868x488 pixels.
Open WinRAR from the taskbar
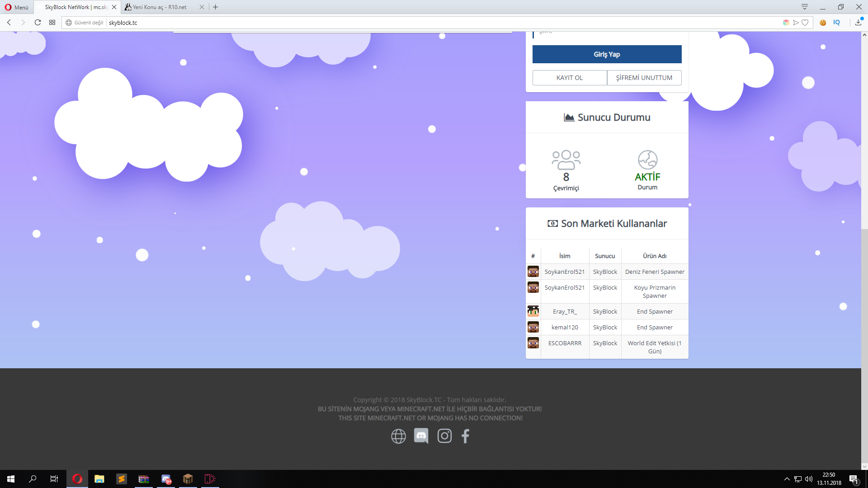(x=144, y=479)
